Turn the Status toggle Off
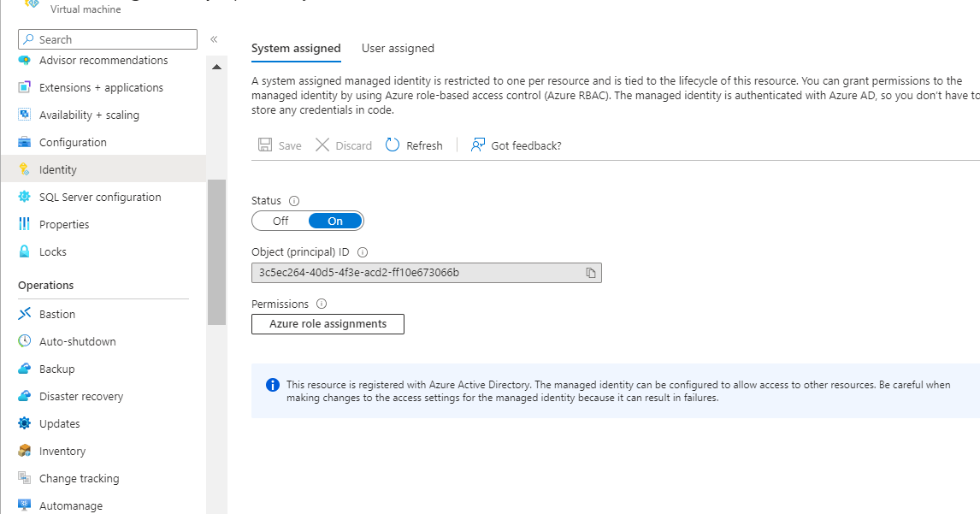The image size is (980, 514). (280, 221)
